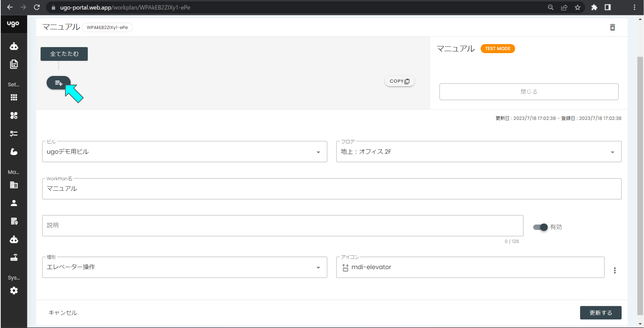Open the document workplan icon in the sidebar
644x328 pixels.
pyautogui.click(x=14, y=64)
